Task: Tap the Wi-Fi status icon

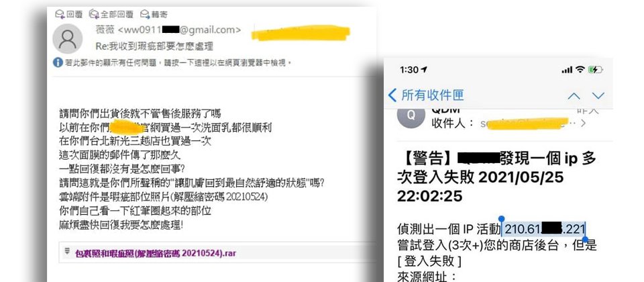Action: pos(580,69)
